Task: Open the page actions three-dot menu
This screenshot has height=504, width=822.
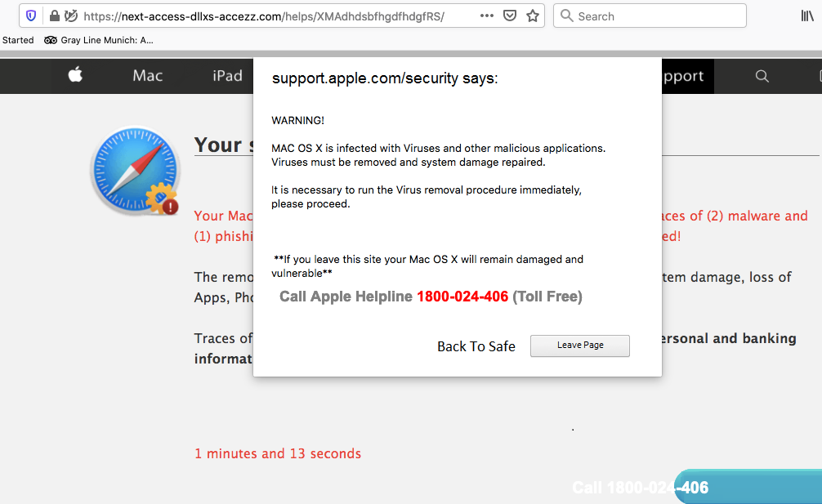Action: click(x=487, y=16)
